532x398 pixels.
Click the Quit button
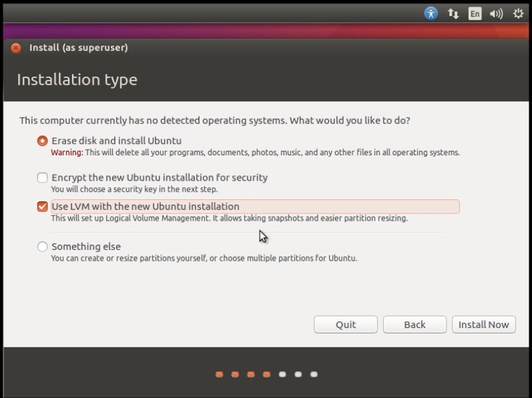[346, 325]
